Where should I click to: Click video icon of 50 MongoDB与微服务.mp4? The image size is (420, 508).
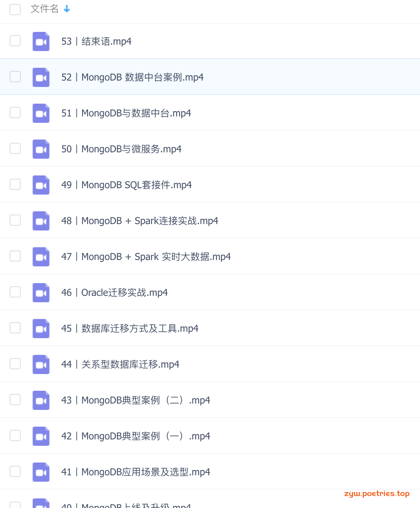coord(41,149)
